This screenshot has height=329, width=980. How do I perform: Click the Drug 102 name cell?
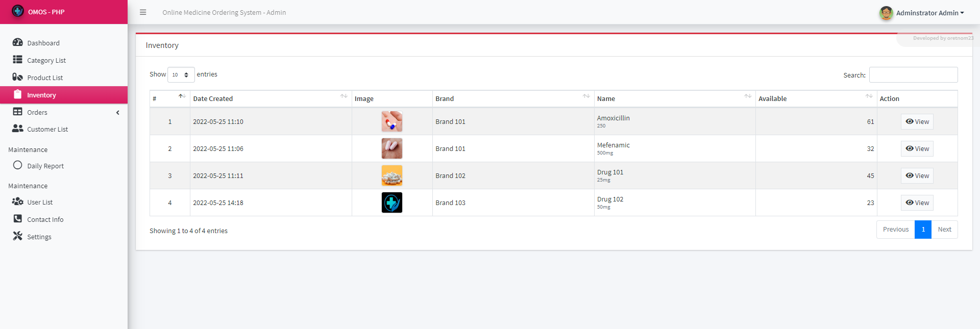[675, 203]
